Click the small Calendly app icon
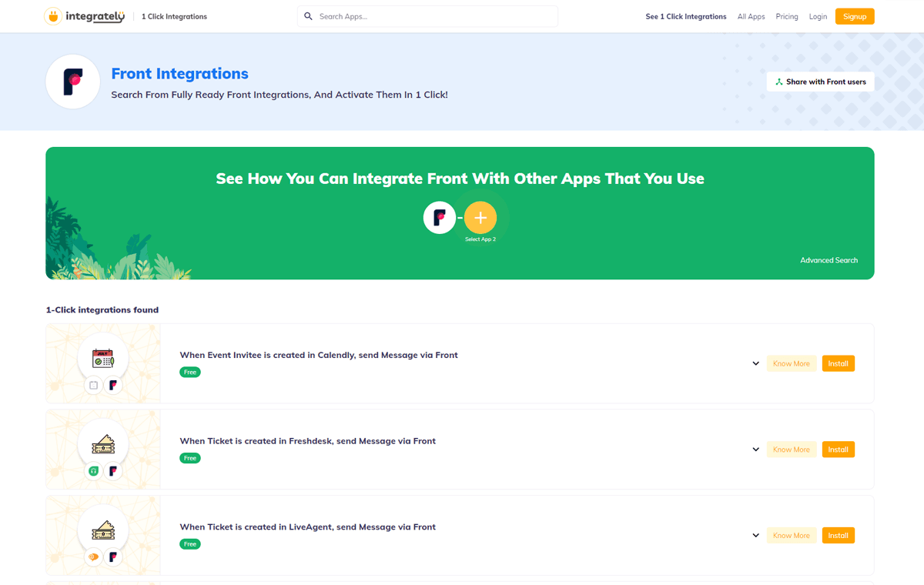924x585 pixels. tap(93, 385)
